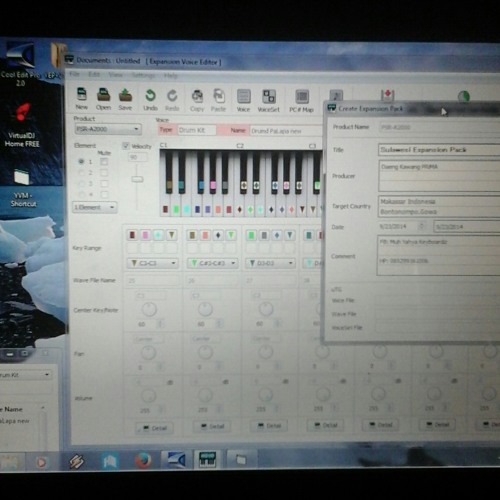Open the C3-C3 key range dropdown
Screen dimensions: 500x500
153,263
